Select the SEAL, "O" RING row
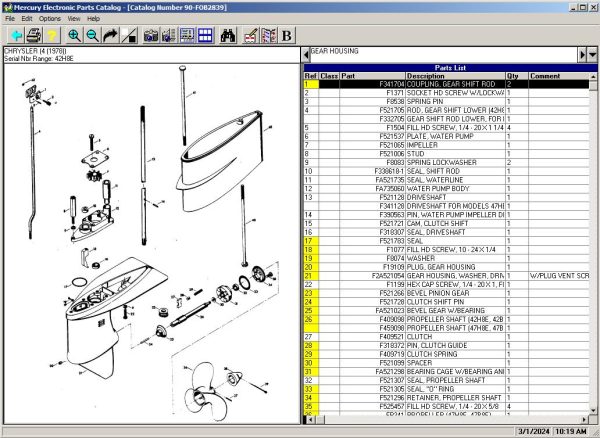 [447, 389]
